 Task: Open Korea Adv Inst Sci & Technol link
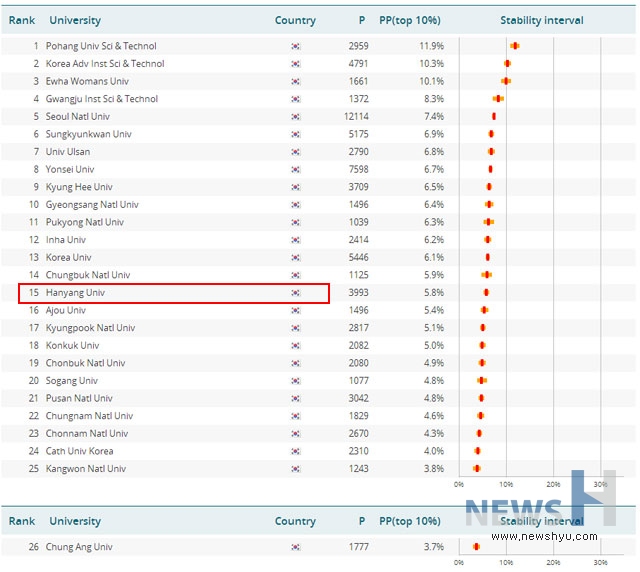105,64
